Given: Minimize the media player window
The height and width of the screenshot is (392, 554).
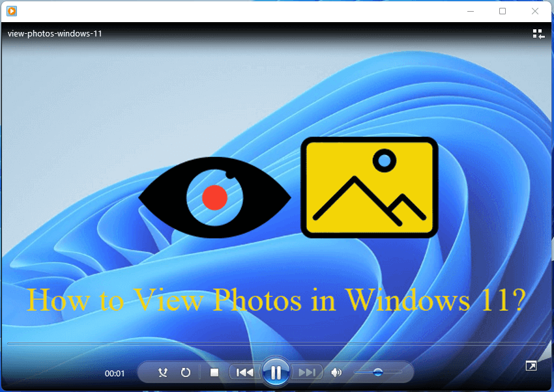Looking at the screenshot, I should tap(471, 11).
